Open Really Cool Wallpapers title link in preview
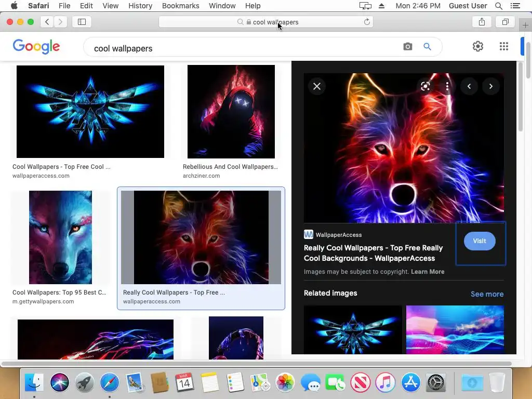 tap(373, 253)
